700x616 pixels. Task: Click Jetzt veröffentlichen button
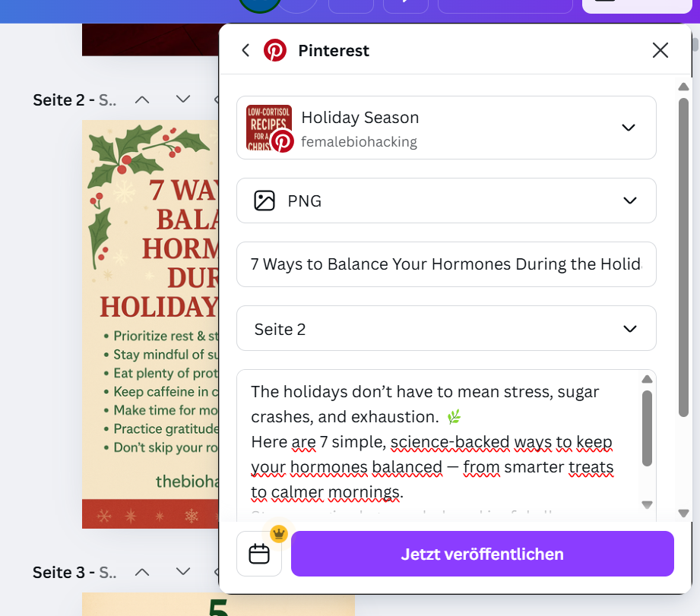[482, 554]
